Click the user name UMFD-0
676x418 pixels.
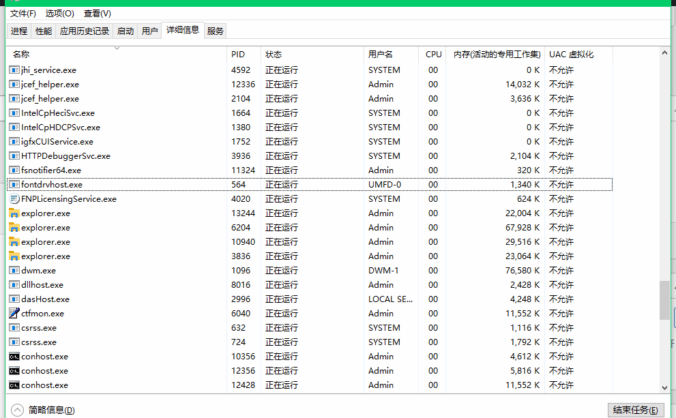click(x=385, y=184)
